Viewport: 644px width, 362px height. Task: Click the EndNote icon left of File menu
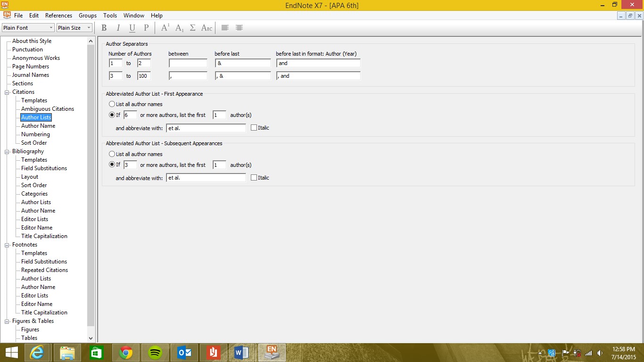pyautogui.click(x=7, y=15)
